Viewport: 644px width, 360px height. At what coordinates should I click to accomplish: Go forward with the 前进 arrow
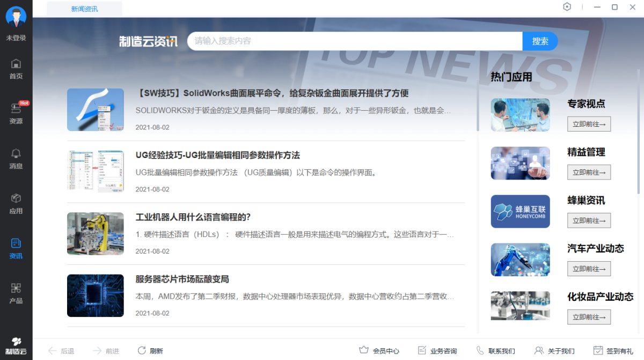106,351
